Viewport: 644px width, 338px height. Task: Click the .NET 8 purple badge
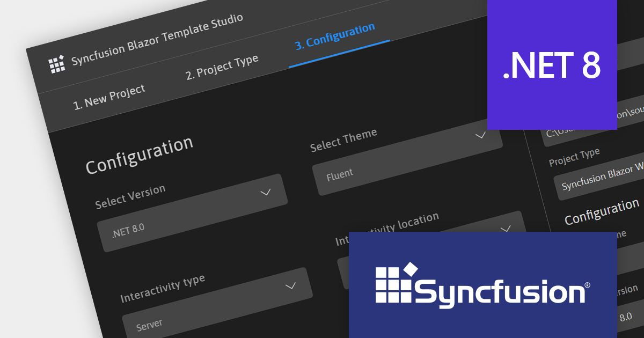pyautogui.click(x=552, y=64)
